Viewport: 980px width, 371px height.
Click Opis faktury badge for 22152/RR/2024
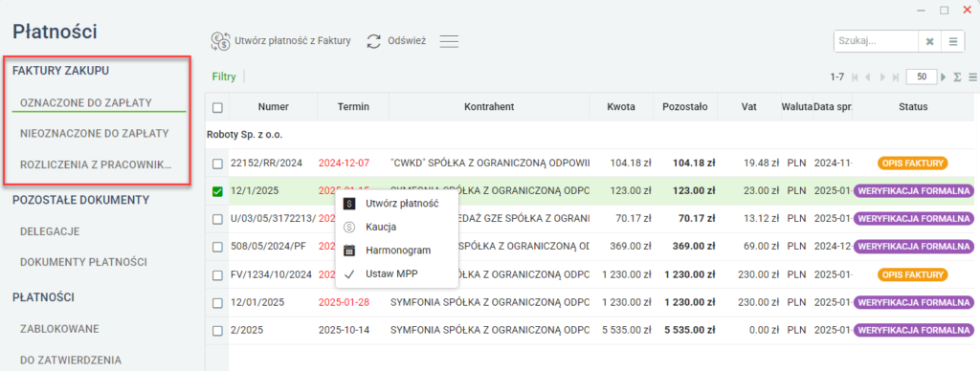tap(913, 164)
